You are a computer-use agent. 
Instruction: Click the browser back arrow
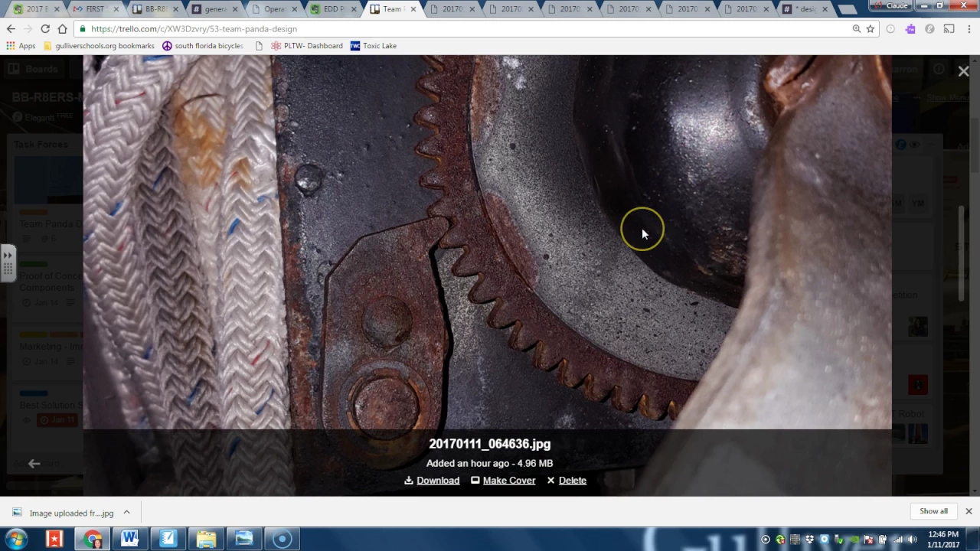(11, 29)
